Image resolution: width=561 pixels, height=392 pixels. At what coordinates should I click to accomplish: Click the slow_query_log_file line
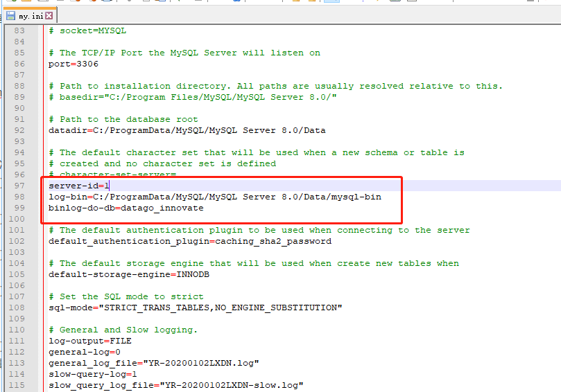pos(176,385)
